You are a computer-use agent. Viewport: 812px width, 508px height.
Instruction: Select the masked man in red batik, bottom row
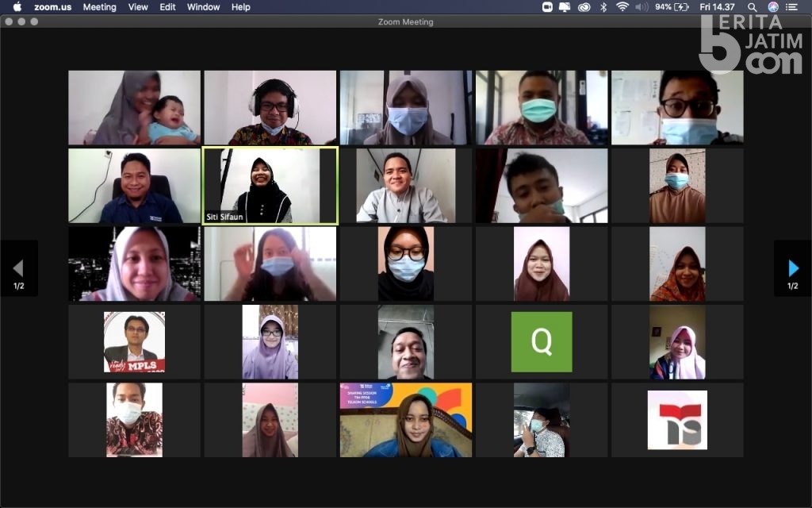[x=134, y=420]
